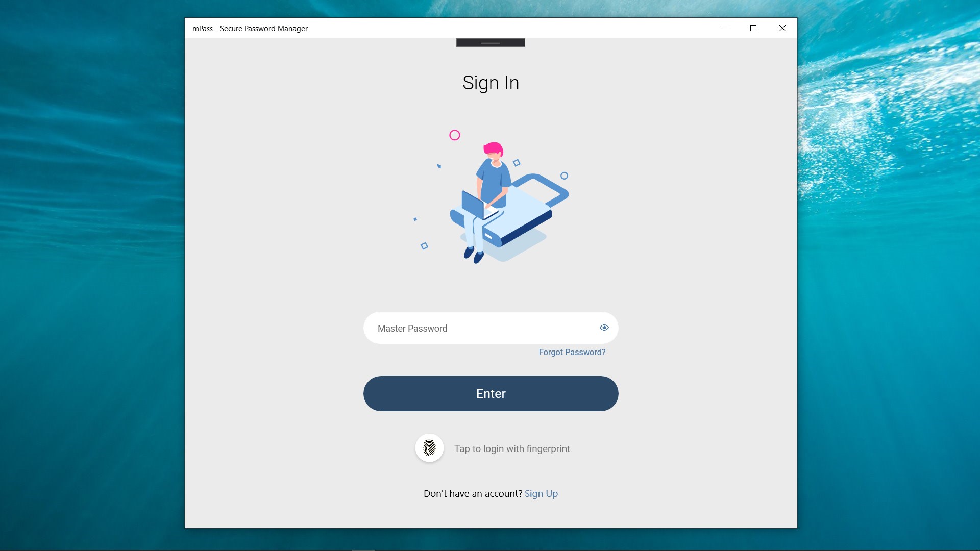The width and height of the screenshot is (980, 551).
Task: Click the small blue circle beside the padlock
Action: 564,176
